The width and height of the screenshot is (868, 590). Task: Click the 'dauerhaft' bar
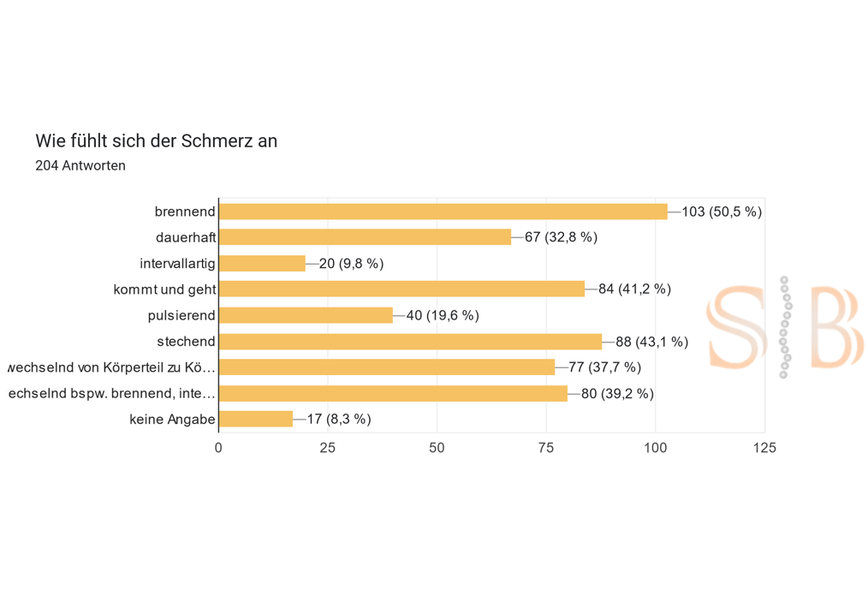365,237
